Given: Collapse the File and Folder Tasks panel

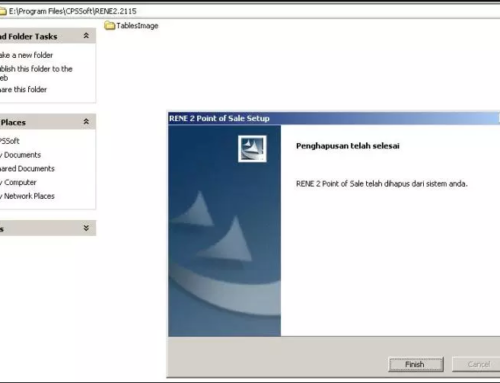Looking at the screenshot, I should tap(86, 36).
